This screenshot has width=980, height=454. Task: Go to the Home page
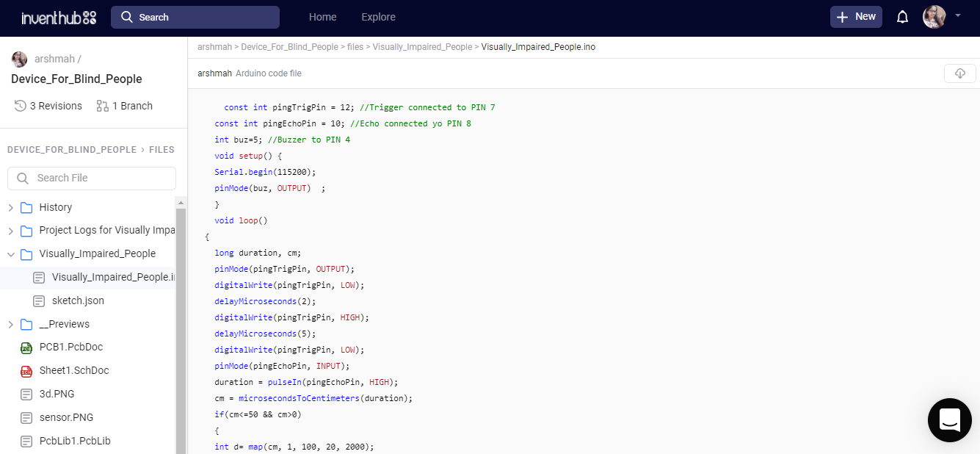pos(322,17)
